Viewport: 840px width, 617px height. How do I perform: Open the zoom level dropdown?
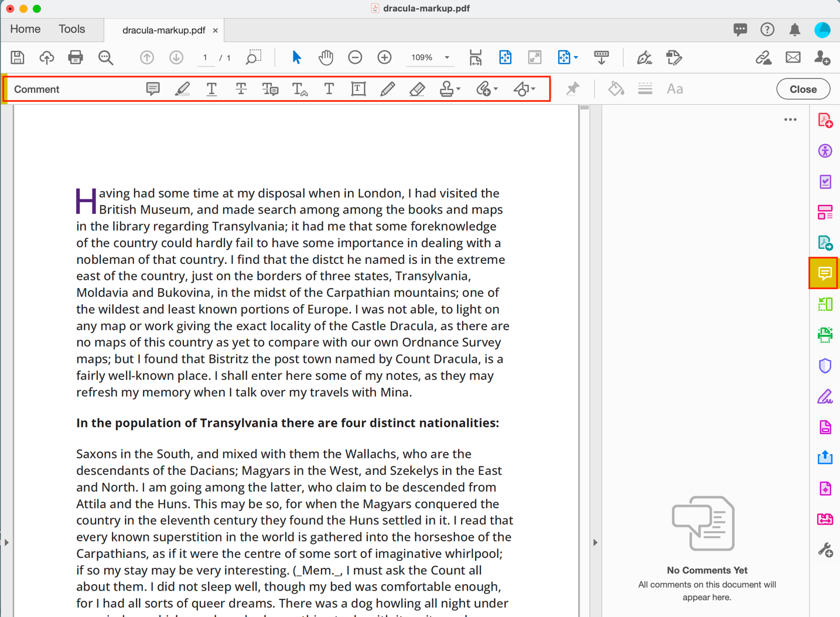click(x=447, y=57)
